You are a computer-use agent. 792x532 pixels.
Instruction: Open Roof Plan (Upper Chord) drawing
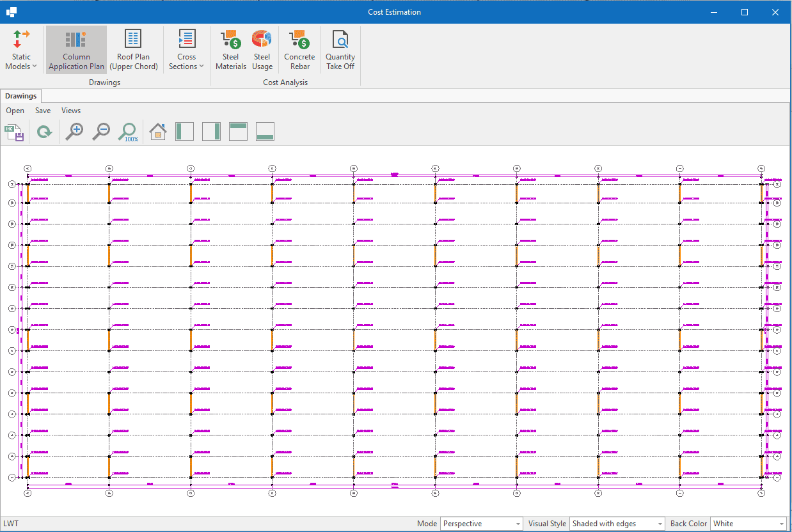133,50
